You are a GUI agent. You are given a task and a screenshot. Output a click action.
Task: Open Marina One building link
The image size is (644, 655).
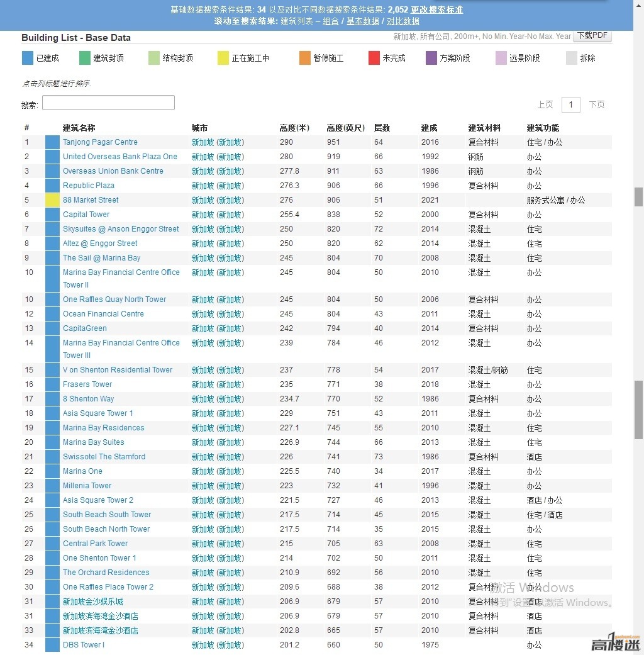click(82, 471)
